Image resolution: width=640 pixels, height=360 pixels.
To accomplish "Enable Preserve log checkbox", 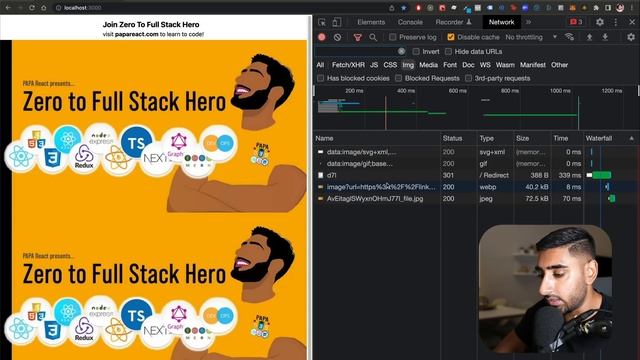I will click(393, 37).
